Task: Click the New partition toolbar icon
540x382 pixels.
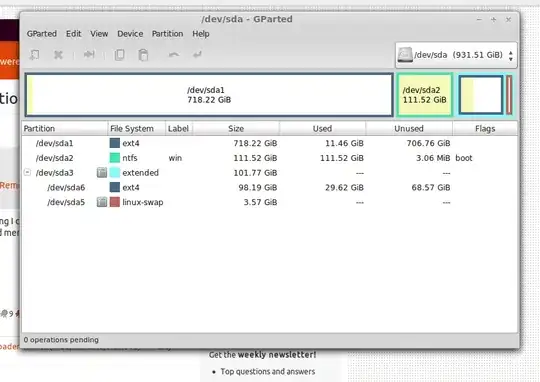Action: click(x=34, y=55)
